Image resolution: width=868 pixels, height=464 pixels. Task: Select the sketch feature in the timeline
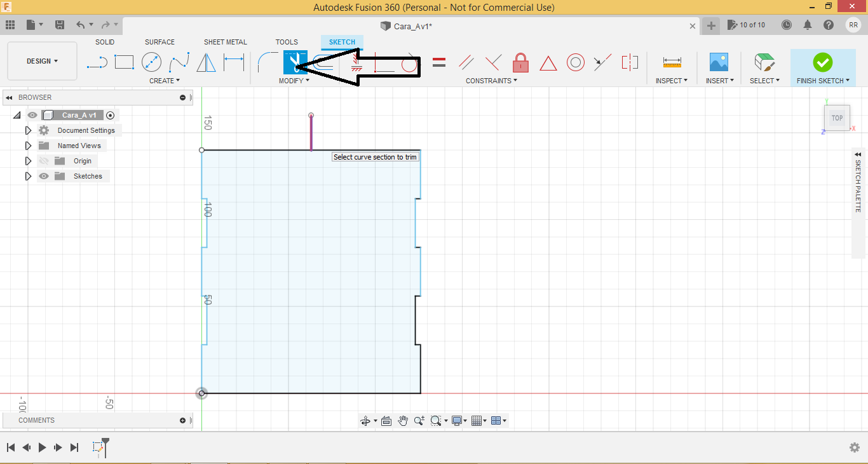pos(98,447)
